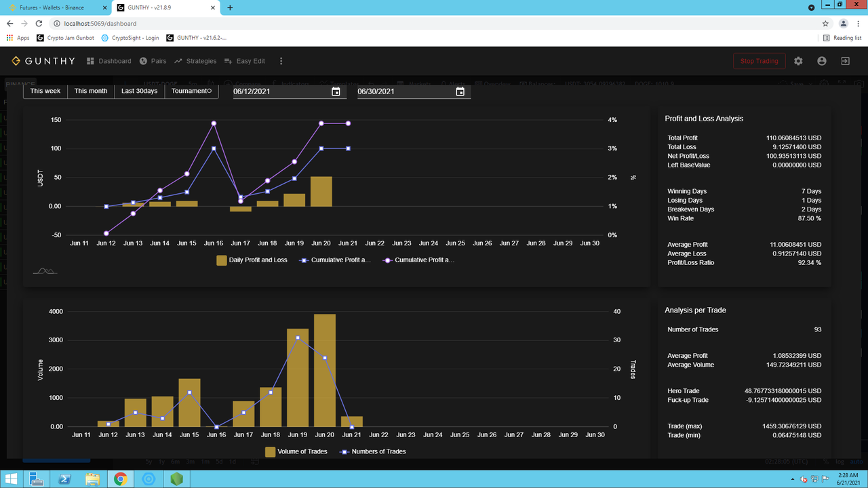Open the Chrome three-dot menu
Screen dimensions: 868x488
tap(859, 23)
